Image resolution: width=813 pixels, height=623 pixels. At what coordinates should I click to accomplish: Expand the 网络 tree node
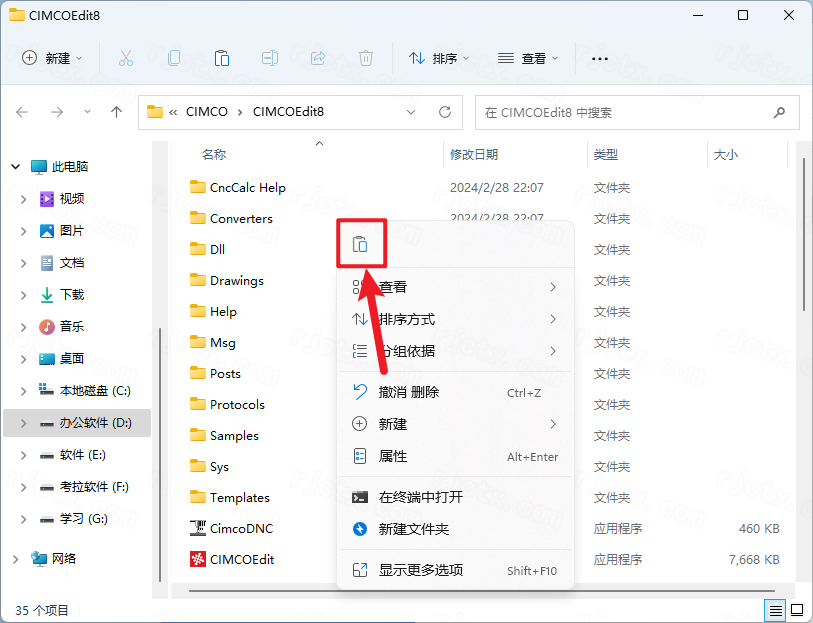[16, 559]
